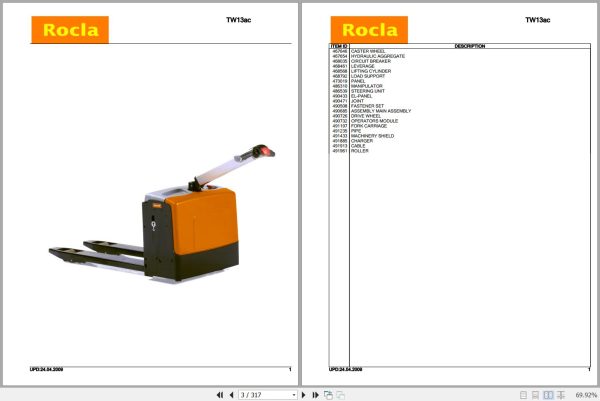Switch to continuous page view

click(x=536, y=395)
